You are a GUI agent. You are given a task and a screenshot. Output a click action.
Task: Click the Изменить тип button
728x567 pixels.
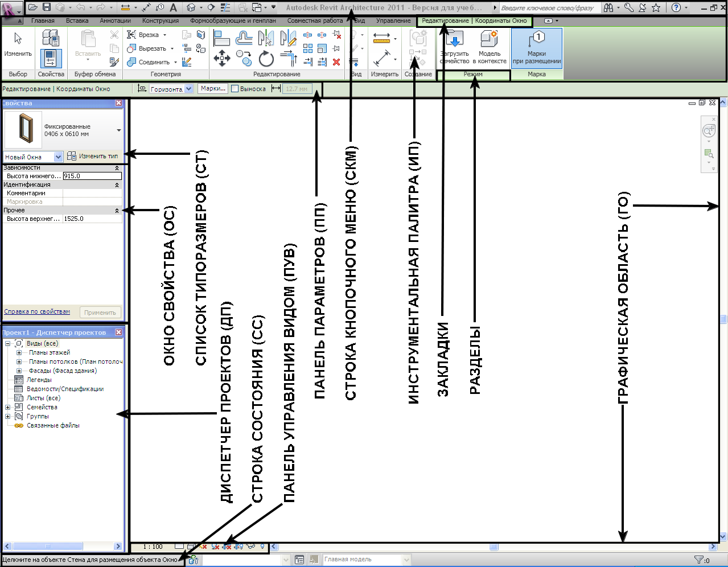93,156
